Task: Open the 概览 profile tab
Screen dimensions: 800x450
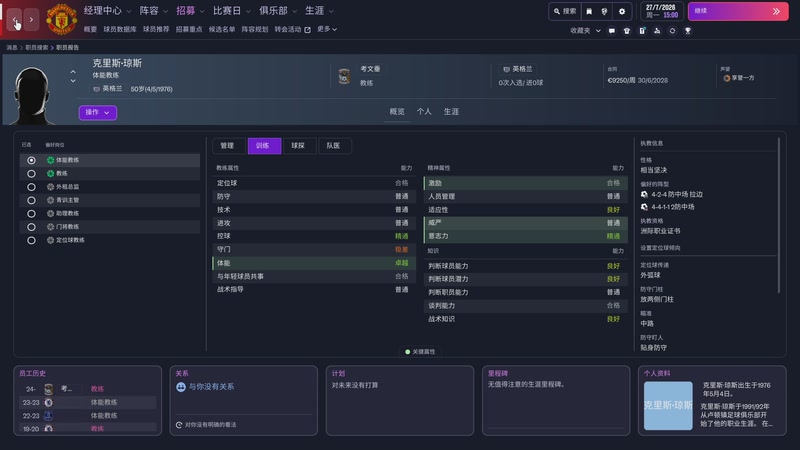Action: pyautogui.click(x=397, y=112)
